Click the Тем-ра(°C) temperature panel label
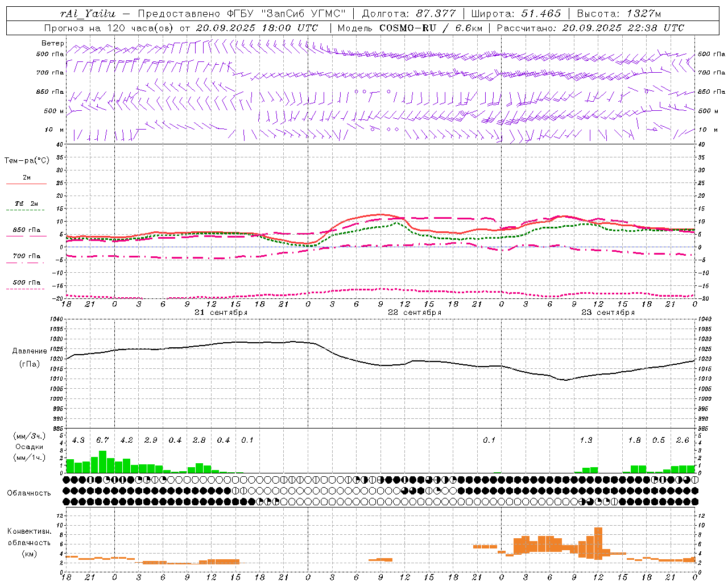The image size is (728, 582). tap(27, 161)
